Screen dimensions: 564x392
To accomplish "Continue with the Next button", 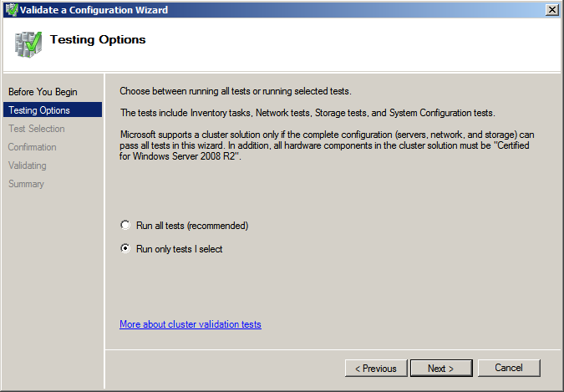I will click(x=441, y=368).
